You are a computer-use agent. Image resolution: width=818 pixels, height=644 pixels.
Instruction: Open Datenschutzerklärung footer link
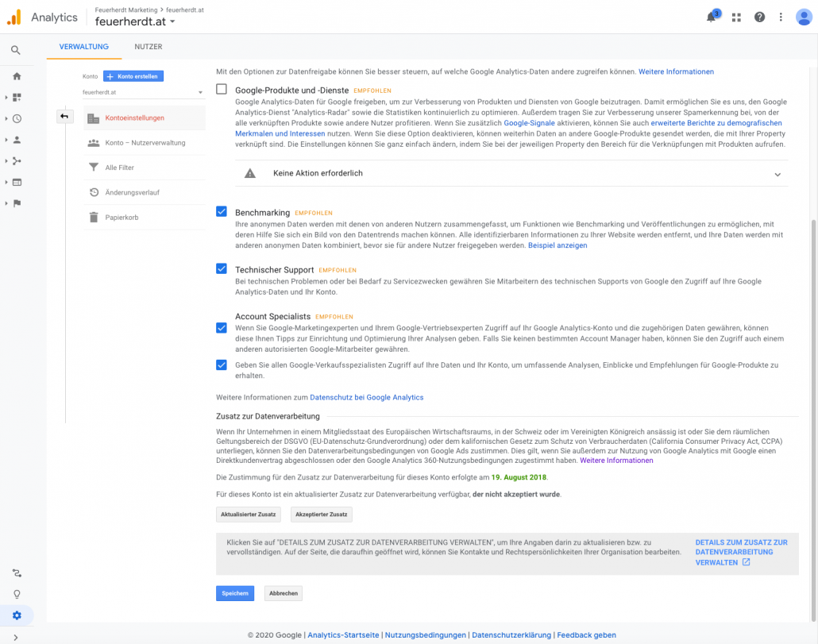click(511, 635)
